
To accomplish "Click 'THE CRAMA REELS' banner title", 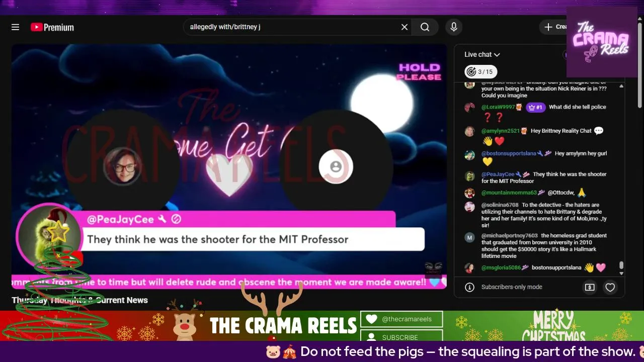I will [283, 326].
